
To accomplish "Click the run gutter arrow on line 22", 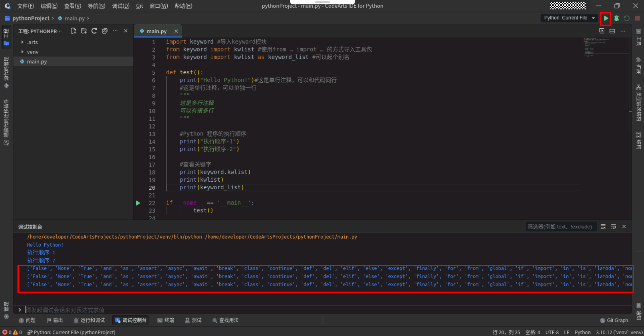I will 138,203.
